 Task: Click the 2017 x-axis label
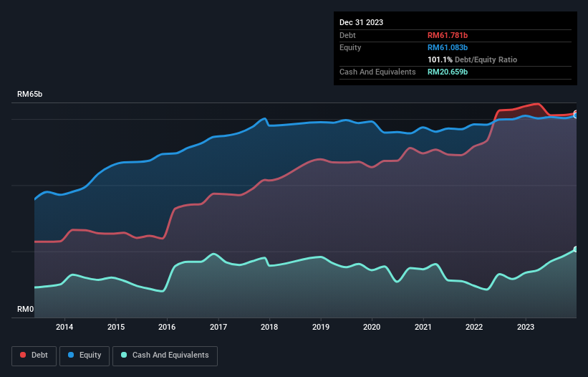218,327
